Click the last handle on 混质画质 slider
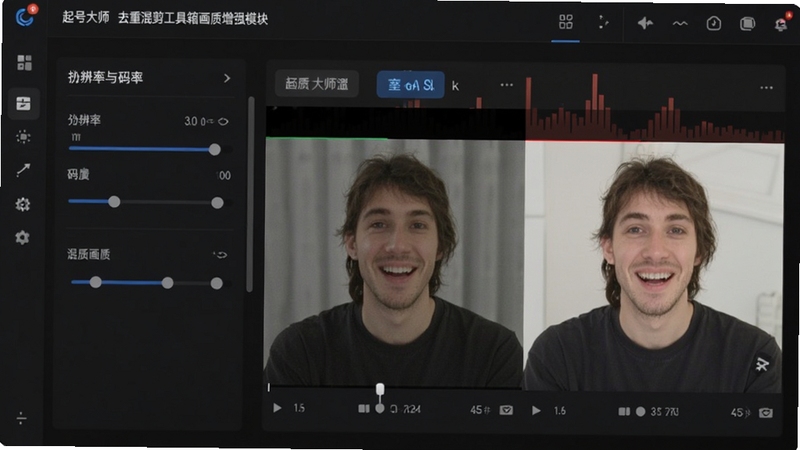Viewport: 800px width, 450px height. tap(216, 283)
